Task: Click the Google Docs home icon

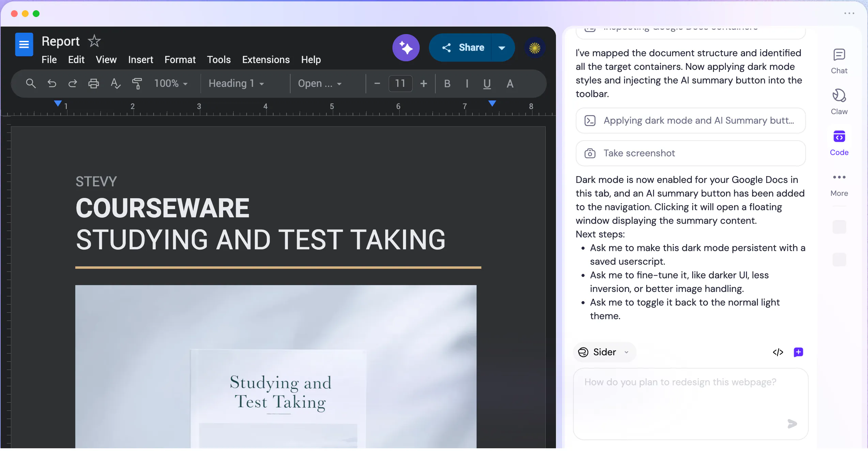Action: pyautogui.click(x=24, y=44)
